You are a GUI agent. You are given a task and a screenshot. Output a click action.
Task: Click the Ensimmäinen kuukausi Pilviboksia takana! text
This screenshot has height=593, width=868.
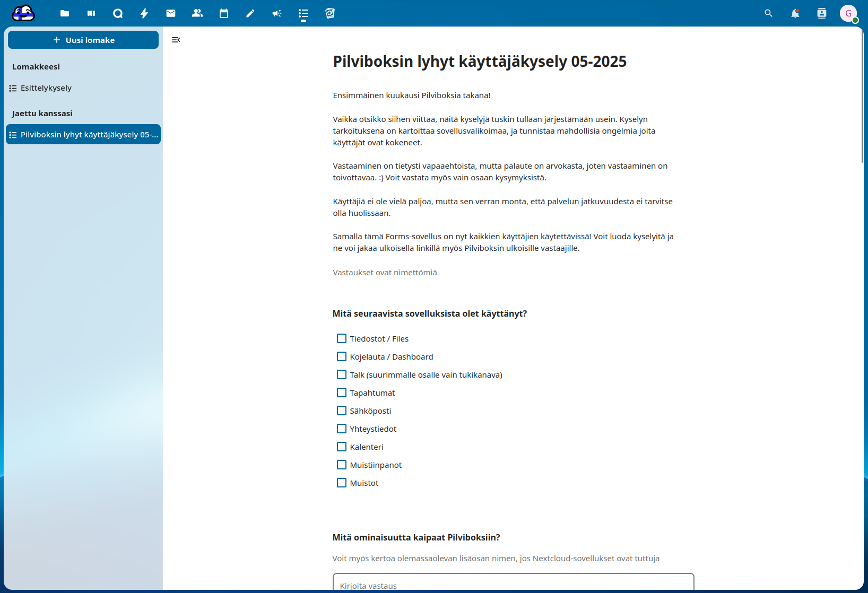tap(412, 95)
